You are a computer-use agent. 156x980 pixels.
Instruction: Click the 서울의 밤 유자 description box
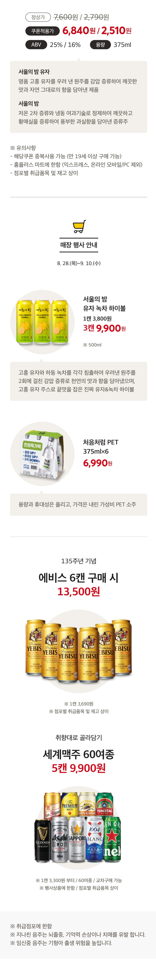point(79,97)
